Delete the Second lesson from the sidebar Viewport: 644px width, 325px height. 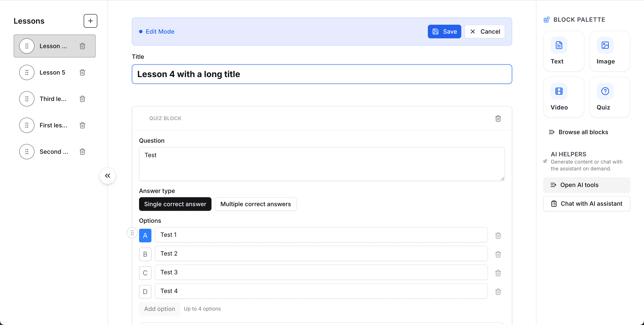[82, 151]
